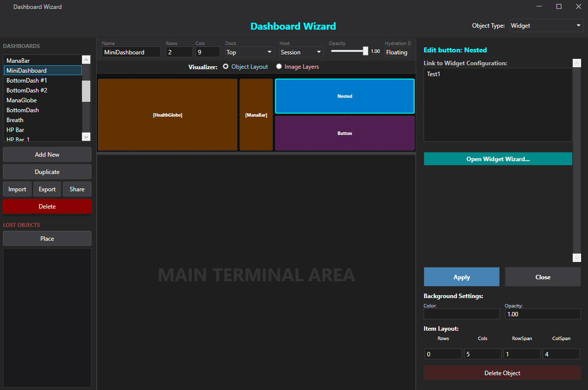Click the ColSpan input field
Viewport: 588px width, 390px height.
click(561, 354)
